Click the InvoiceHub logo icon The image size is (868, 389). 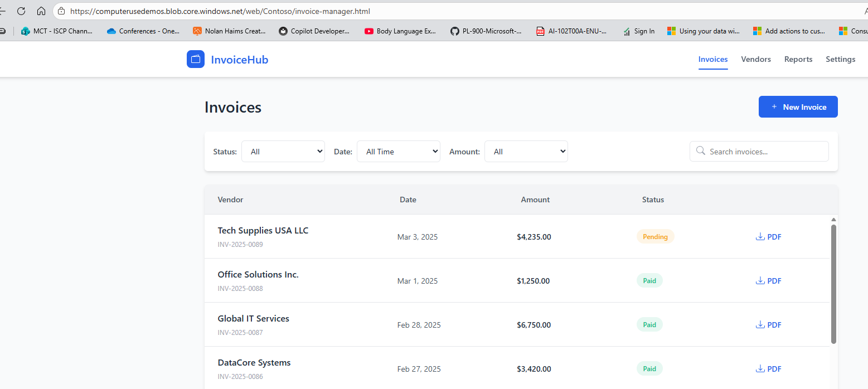(196, 59)
